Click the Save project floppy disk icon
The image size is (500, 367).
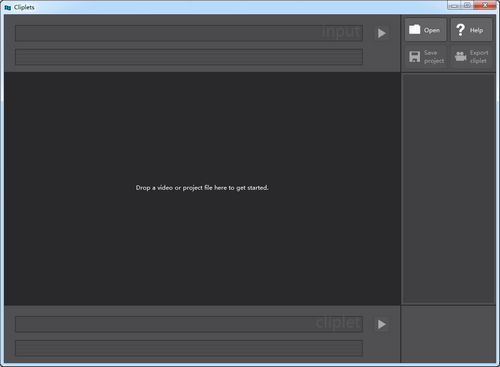pos(414,57)
